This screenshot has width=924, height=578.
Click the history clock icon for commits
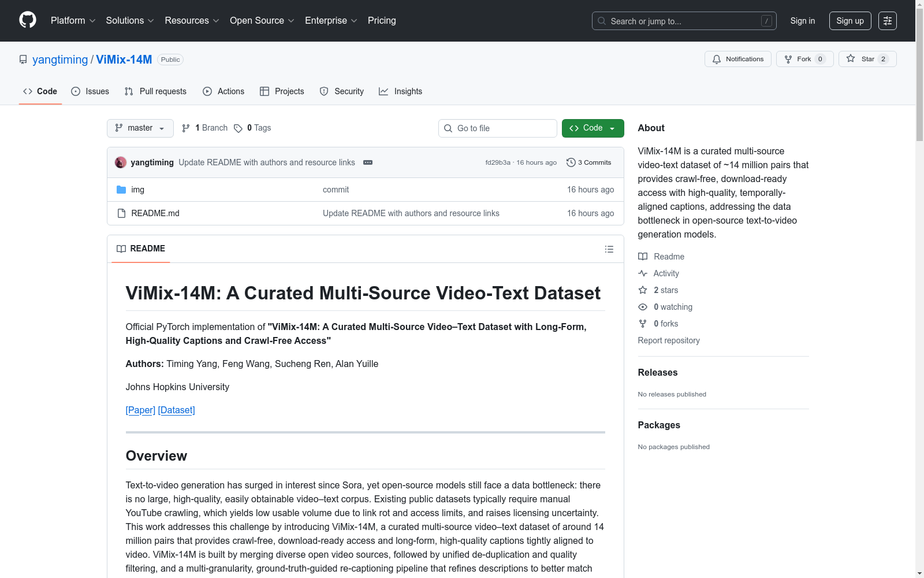[x=571, y=162]
